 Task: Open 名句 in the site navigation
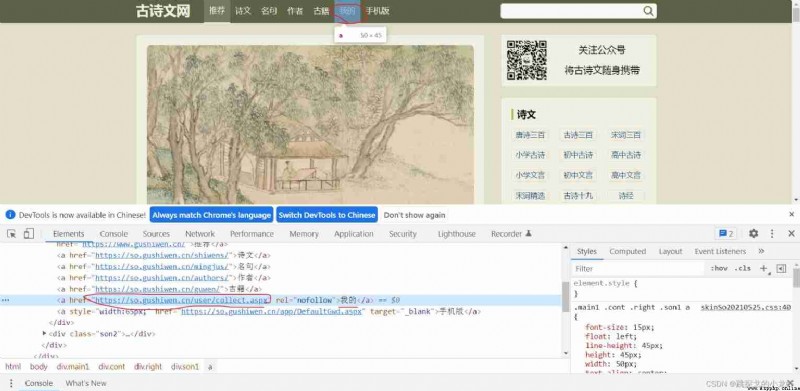click(269, 11)
